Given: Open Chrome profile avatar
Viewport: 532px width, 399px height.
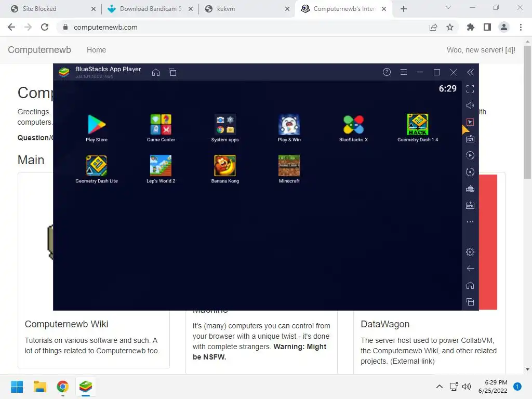Looking at the screenshot, I should (504, 27).
